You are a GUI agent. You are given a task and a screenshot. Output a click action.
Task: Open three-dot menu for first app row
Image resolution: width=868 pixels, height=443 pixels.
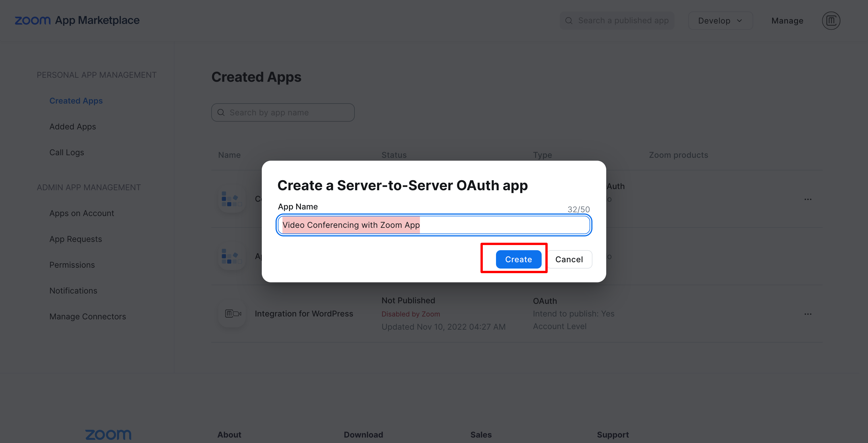coord(808,199)
